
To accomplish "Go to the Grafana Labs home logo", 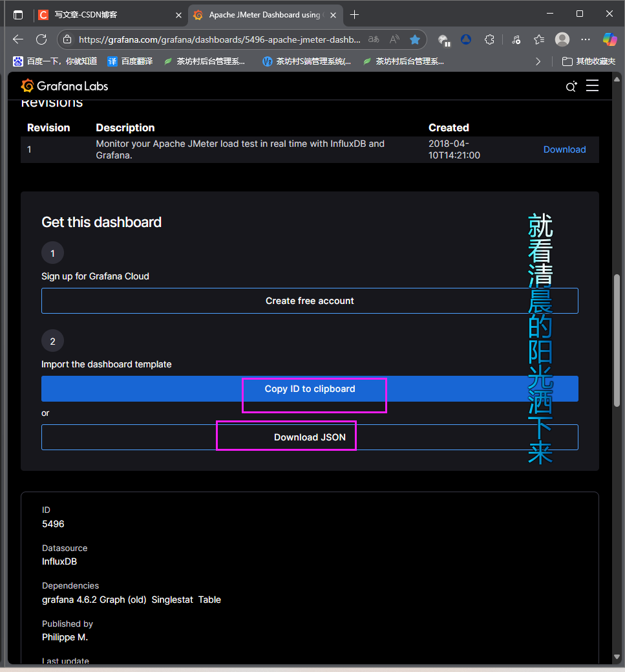I will [65, 86].
